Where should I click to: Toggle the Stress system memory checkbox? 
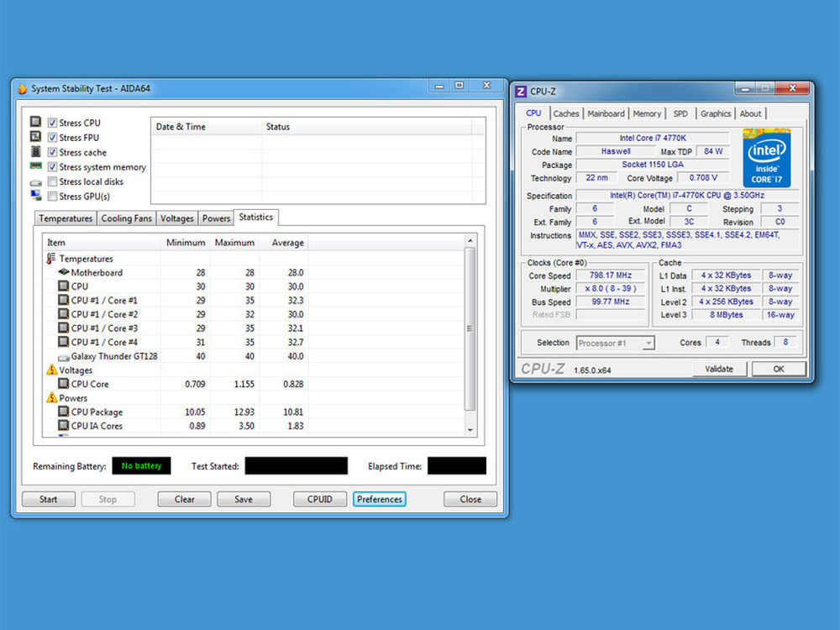52,167
